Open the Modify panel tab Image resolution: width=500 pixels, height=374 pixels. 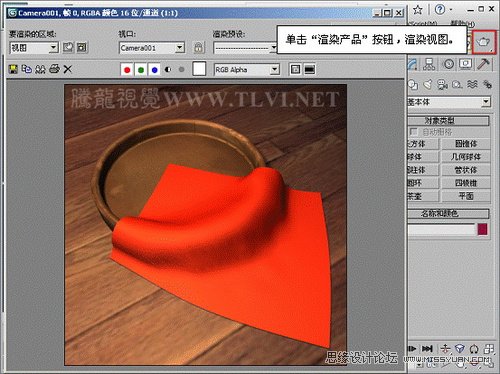[413, 64]
